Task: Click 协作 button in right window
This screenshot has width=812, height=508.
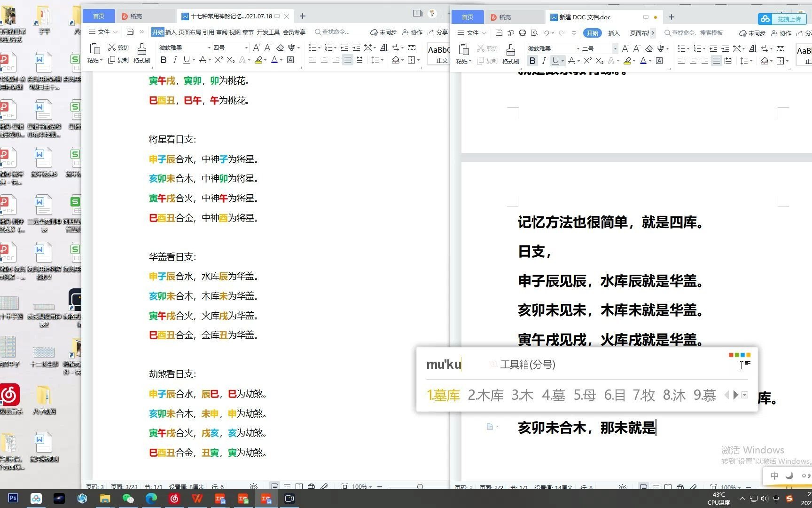Action: pyautogui.click(x=781, y=33)
